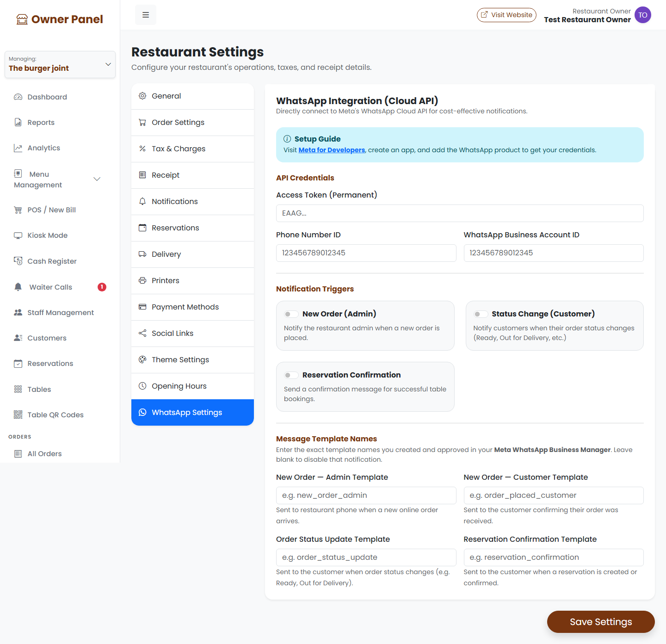Click the Owner Panel store logo icon
The image size is (666, 644).
tap(22, 19)
